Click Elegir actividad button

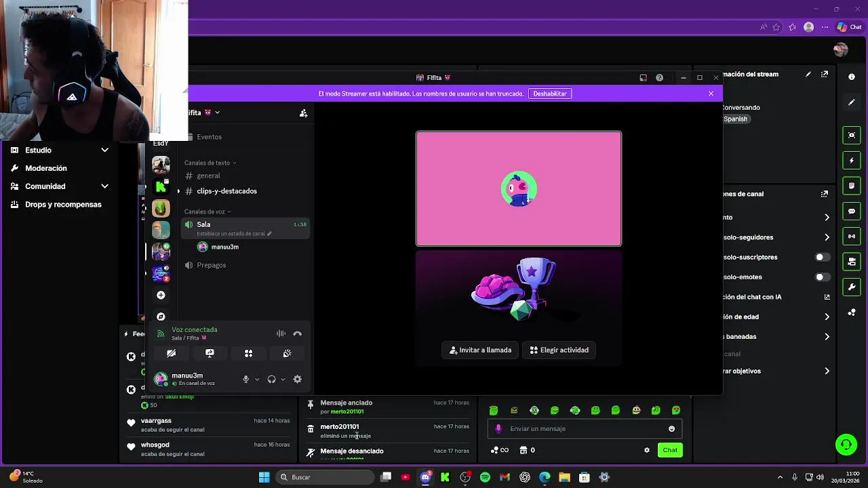click(x=559, y=350)
